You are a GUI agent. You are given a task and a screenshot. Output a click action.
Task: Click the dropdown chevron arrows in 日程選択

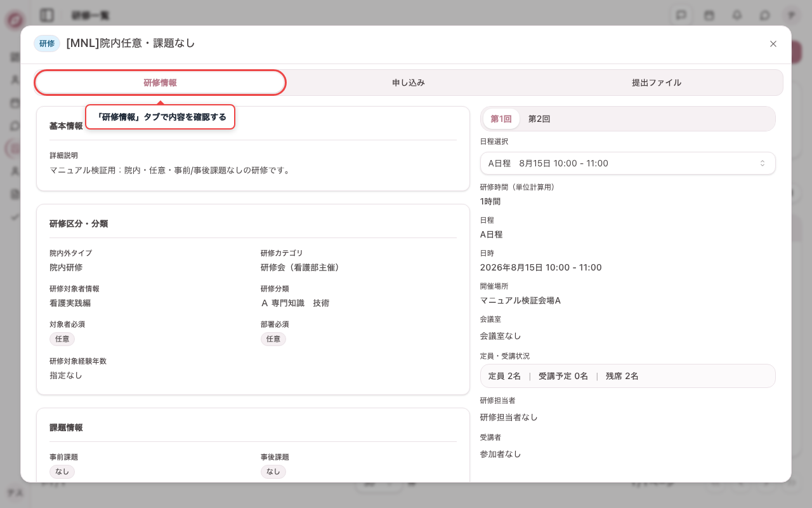click(763, 163)
